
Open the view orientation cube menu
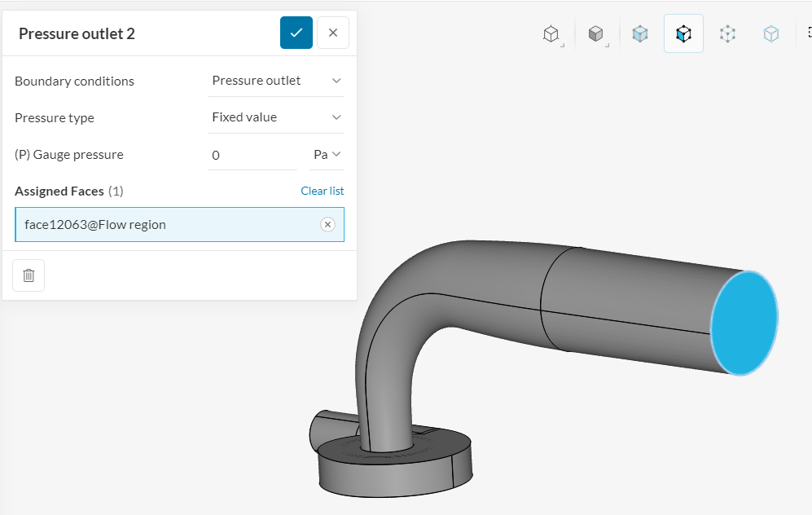point(551,33)
